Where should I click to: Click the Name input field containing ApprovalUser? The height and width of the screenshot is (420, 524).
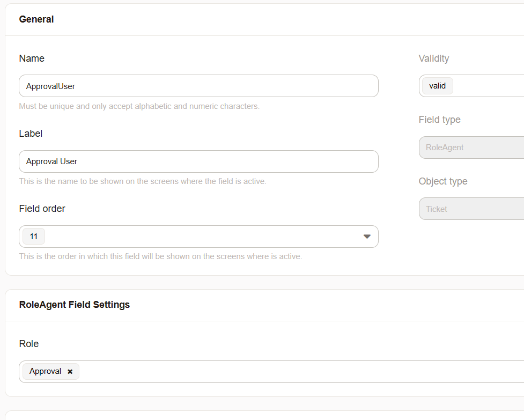198,86
